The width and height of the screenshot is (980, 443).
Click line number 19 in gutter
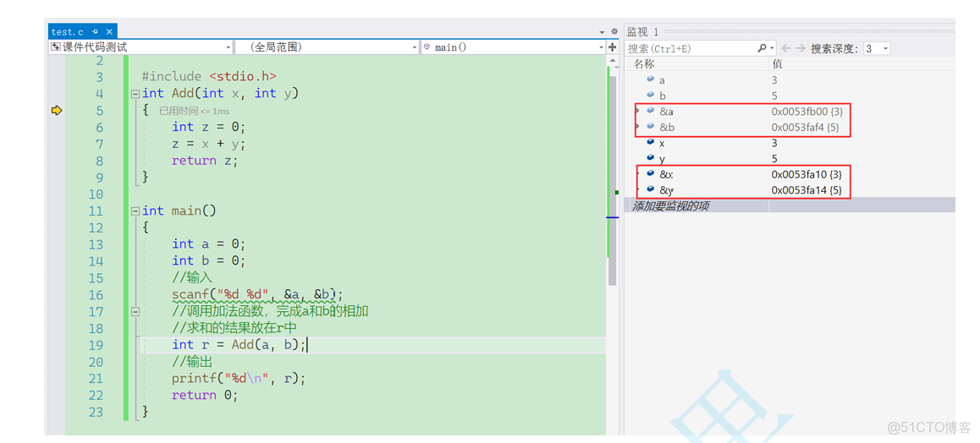(x=96, y=344)
